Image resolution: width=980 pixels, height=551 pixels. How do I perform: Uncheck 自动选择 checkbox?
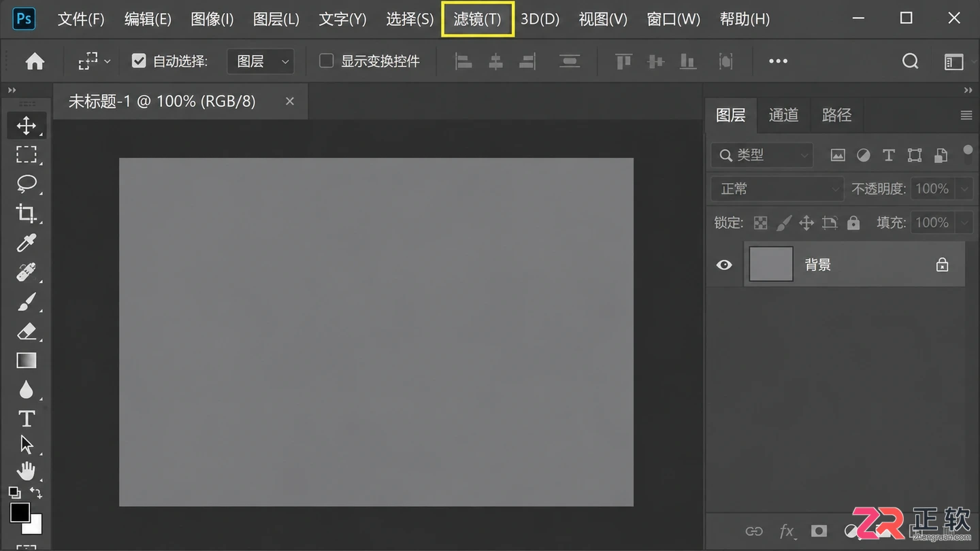tap(139, 61)
